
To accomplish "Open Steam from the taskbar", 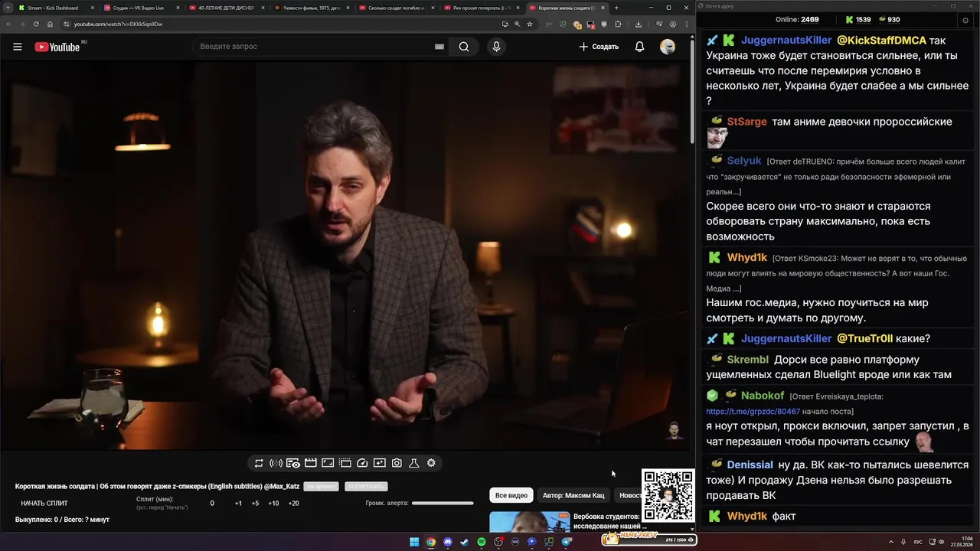I will coord(465,542).
